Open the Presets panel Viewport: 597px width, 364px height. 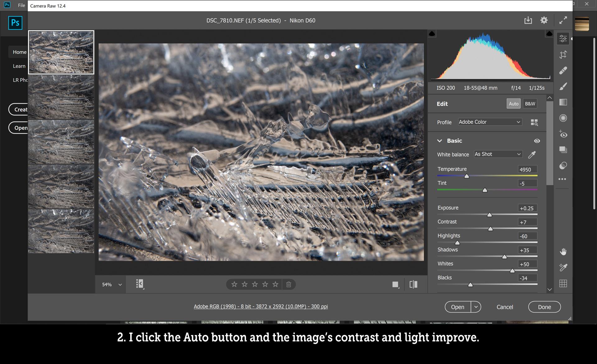click(563, 149)
